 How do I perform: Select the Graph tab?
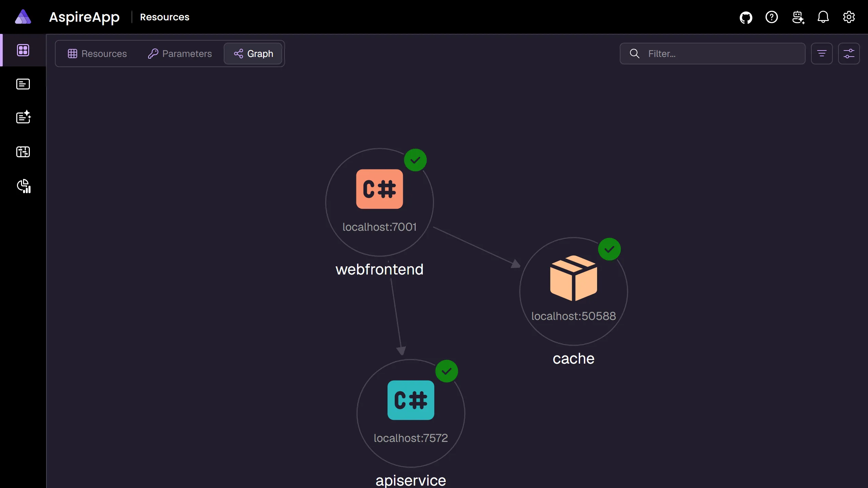[x=253, y=54]
